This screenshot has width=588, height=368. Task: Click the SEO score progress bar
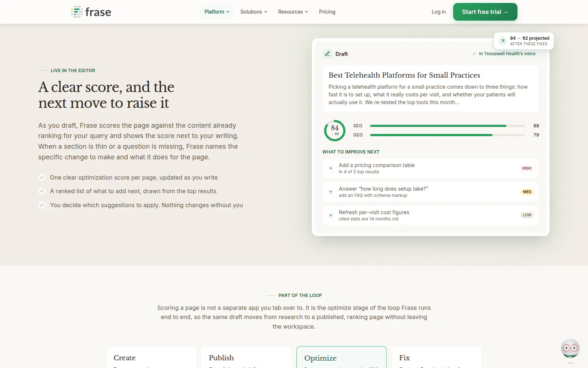pos(448,126)
